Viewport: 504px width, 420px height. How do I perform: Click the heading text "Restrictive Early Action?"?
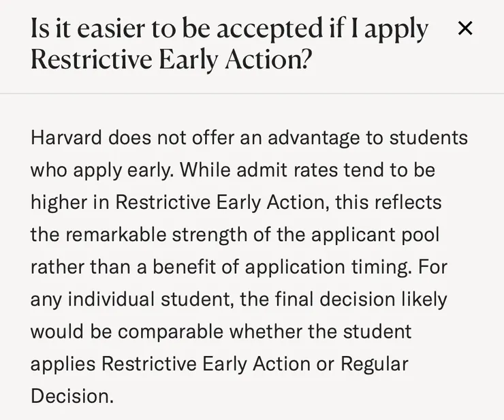coord(171,59)
